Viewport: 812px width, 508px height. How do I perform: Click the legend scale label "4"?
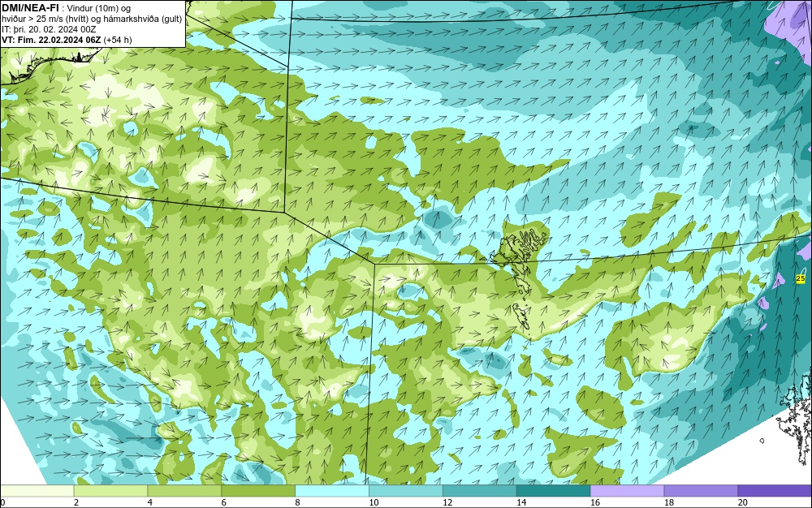149,503
